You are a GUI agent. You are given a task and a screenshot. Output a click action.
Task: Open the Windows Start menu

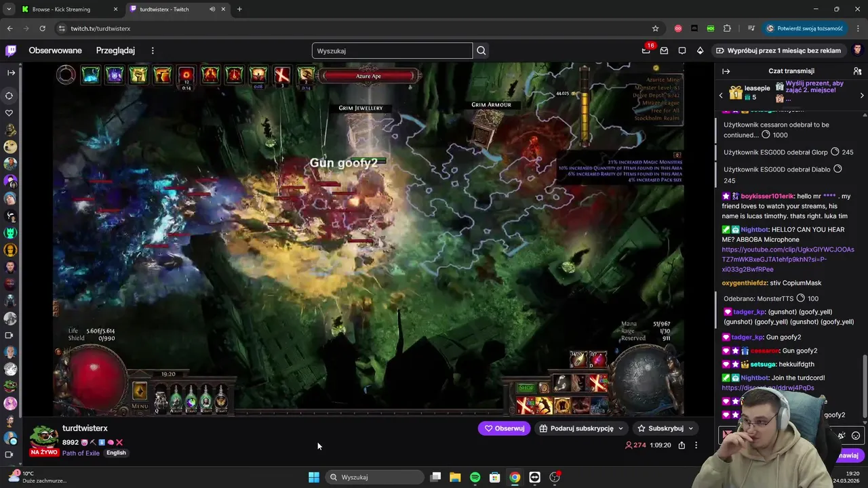click(x=314, y=477)
